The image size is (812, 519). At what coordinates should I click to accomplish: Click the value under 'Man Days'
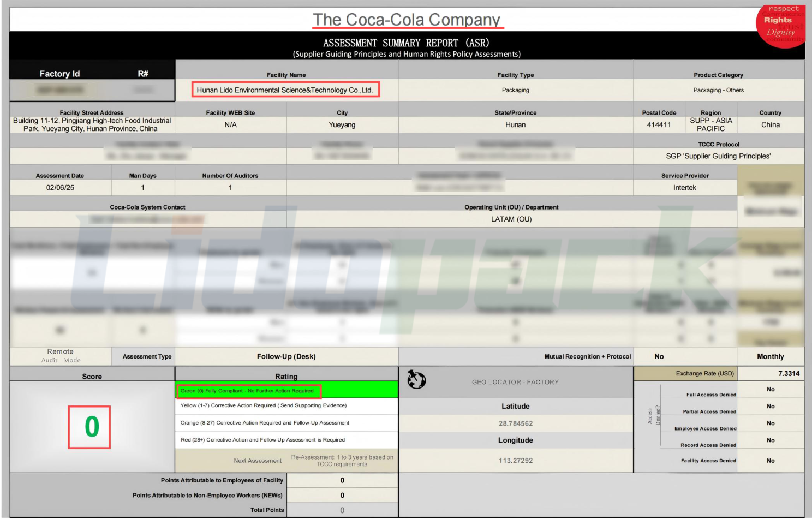[x=143, y=187]
